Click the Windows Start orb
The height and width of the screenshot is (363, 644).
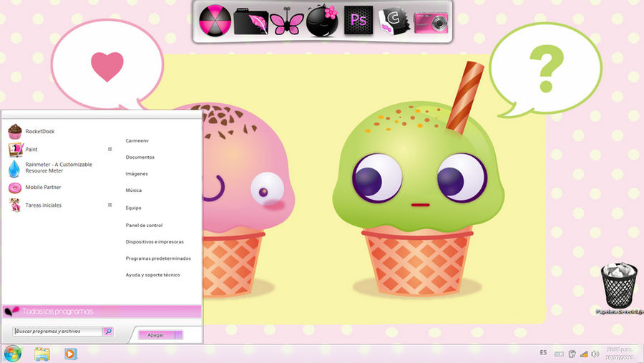[13, 354]
